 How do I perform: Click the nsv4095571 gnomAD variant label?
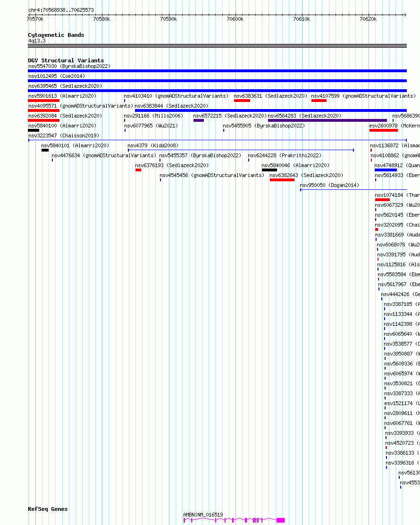(x=81, y=106)
